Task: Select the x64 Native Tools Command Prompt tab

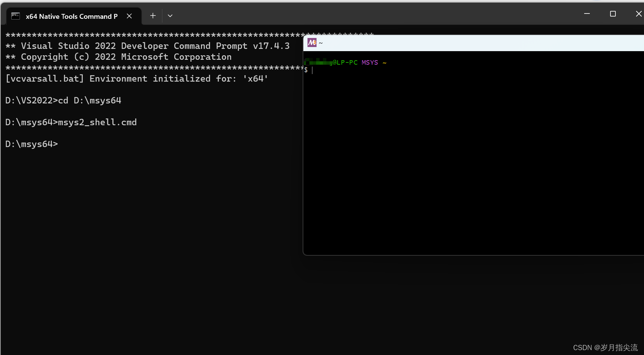Action: point(74,16)
